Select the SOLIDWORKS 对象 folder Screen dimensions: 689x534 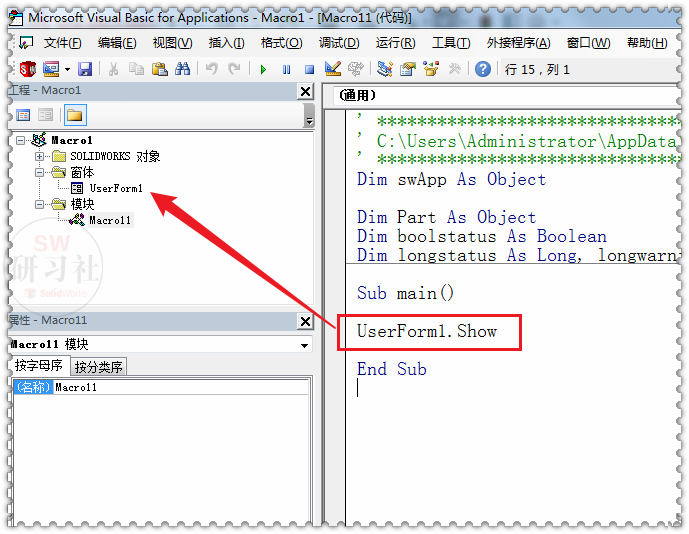[115, 156]
